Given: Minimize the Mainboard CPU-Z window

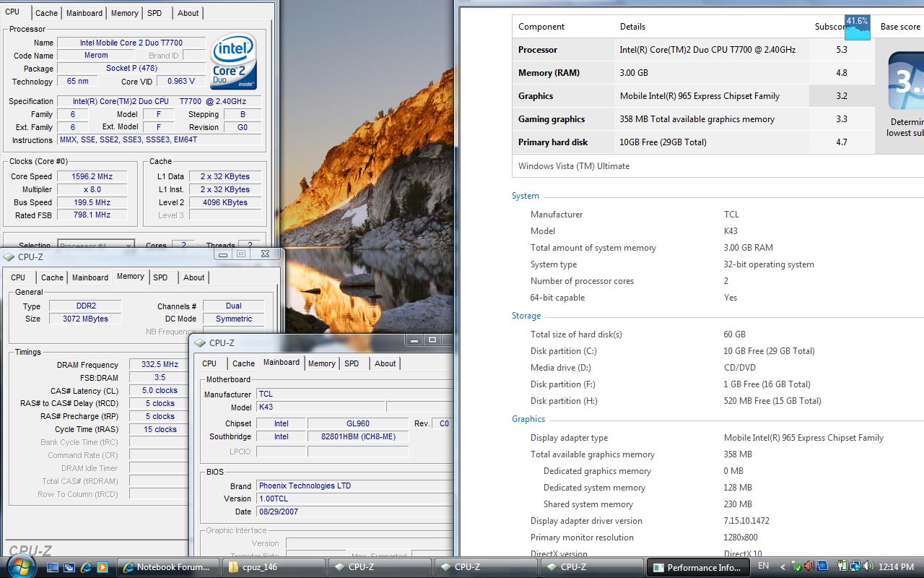Looking at the screenshot, I should coord(414,340).
